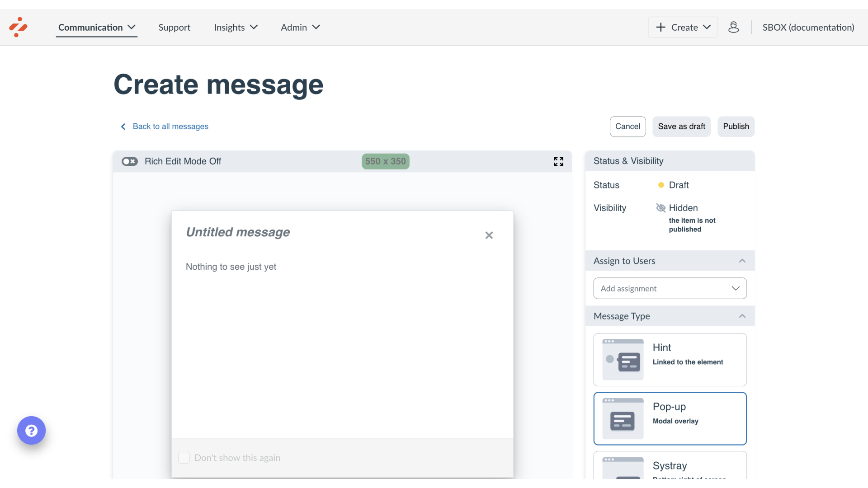Edit the Untitled message title

238,232
